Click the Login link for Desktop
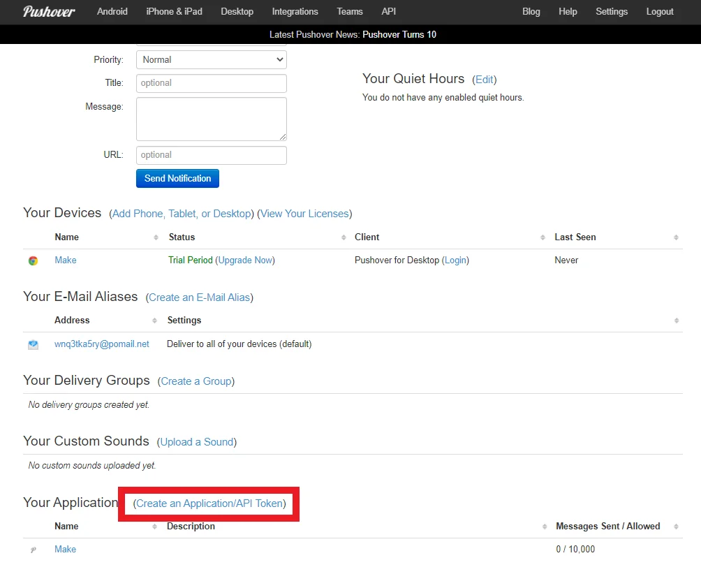This screenshot has height=588, width=701. (455, 260)
